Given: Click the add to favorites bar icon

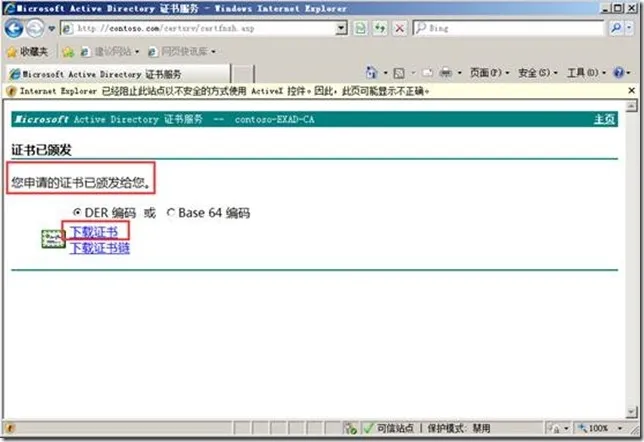Looking at the screenshot, I should 68,52.
